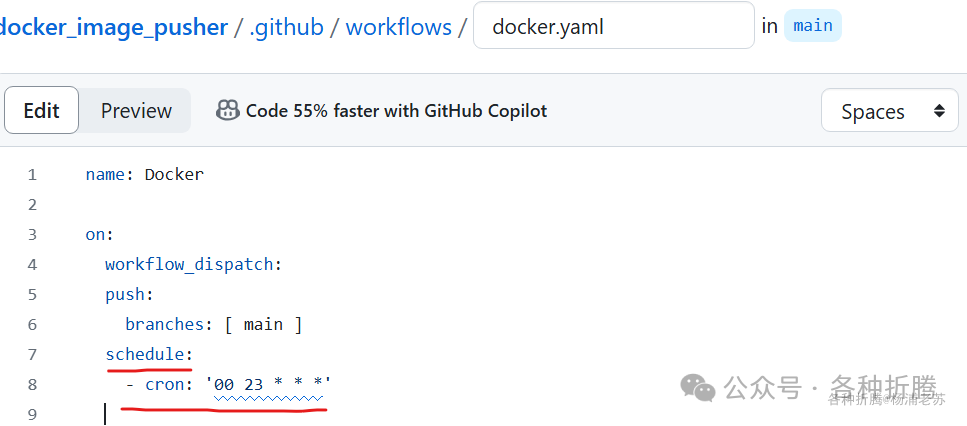The width and height of the screenshot is (967, 426).
Task: Open the Spaces indent mode dropdown
Action: pos(890,111)
